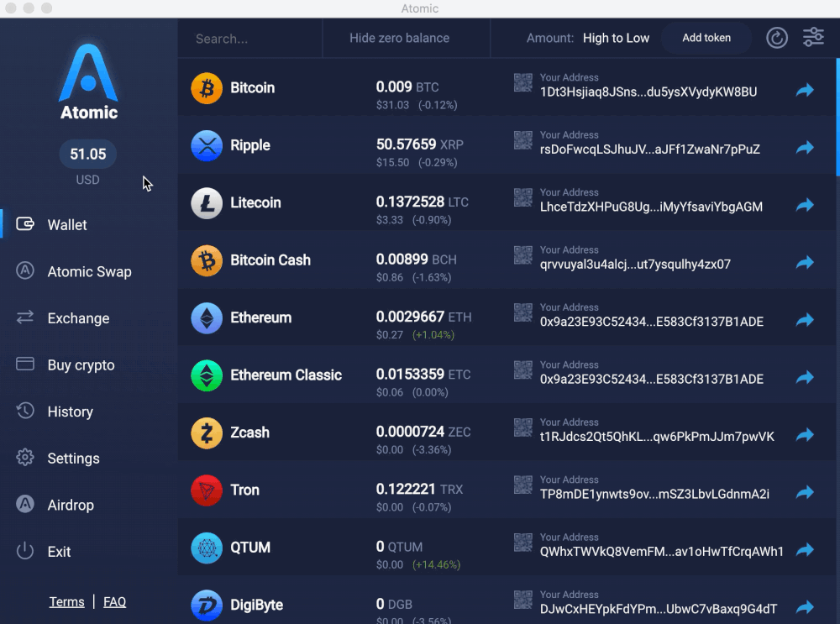Click the 50.57659 XRP balance
This screenshot has width=840, height=624.
(x=419, y=144)
